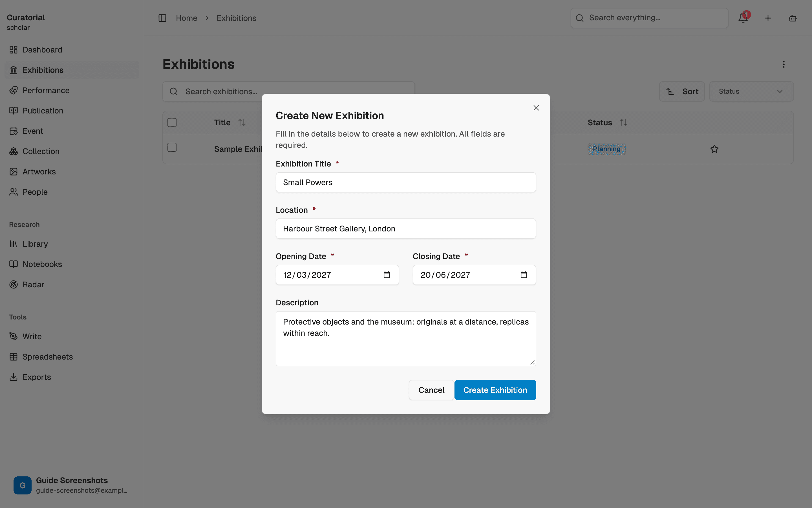Open Performance in sidebar
This screenshot has width=812, height=508.
(72, 90)
